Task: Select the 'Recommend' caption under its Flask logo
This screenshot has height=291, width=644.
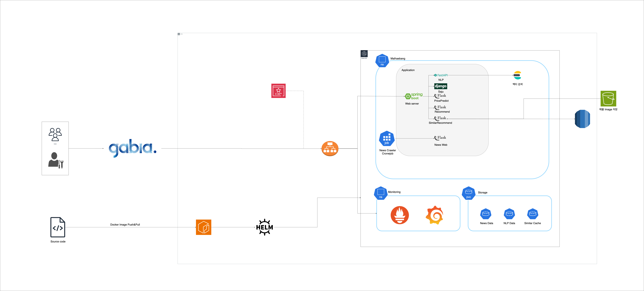Action: (442, 112)
